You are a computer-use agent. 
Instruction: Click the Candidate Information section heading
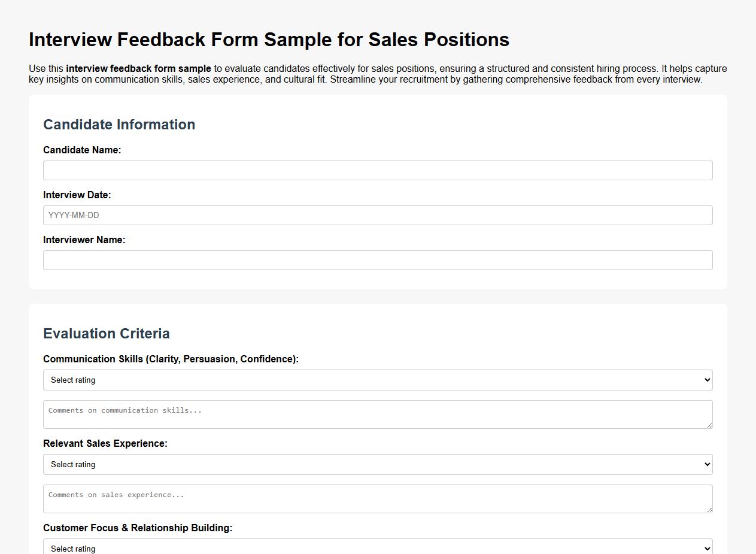click(x=119, y=125)
